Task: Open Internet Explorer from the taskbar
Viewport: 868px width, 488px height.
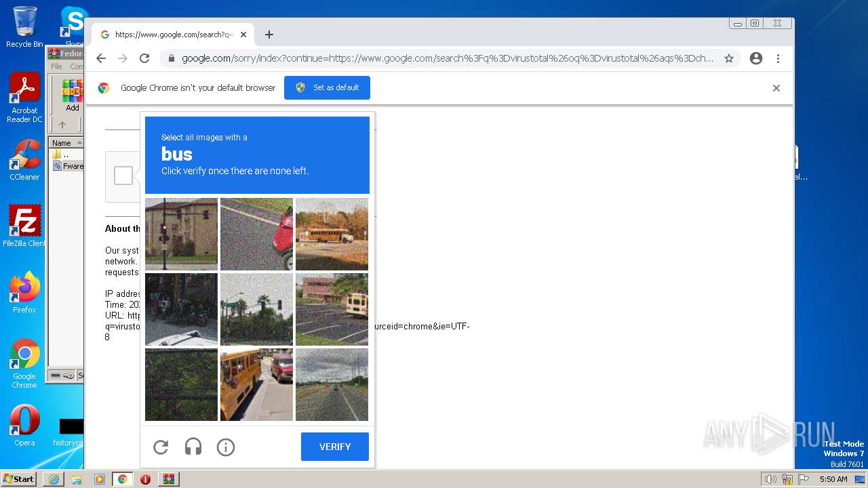Action: pos(54,479)
